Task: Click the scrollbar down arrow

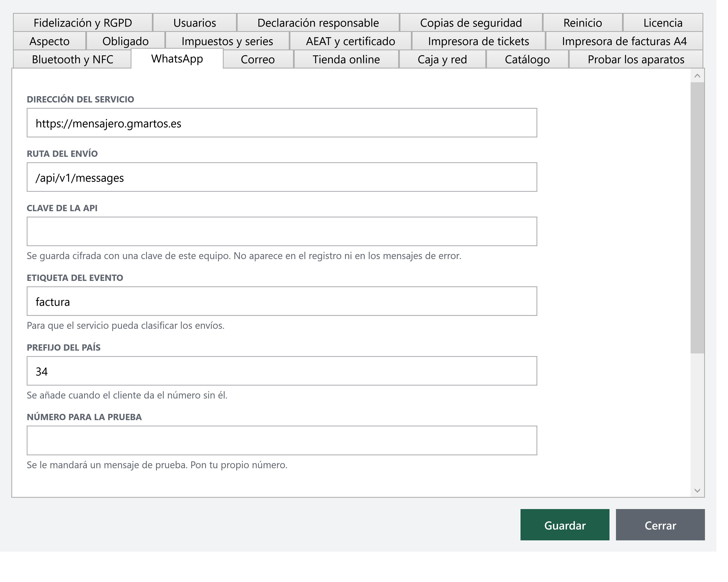Action: (x=697, y=490)
